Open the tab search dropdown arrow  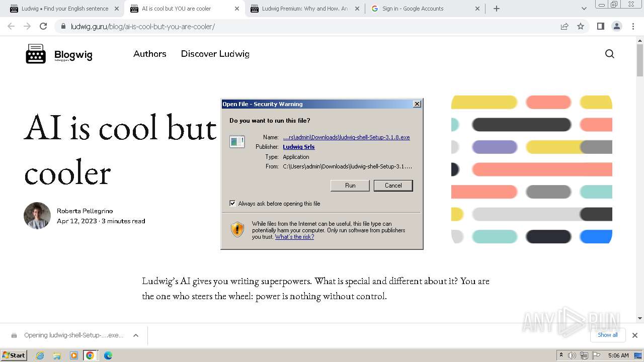584,9
